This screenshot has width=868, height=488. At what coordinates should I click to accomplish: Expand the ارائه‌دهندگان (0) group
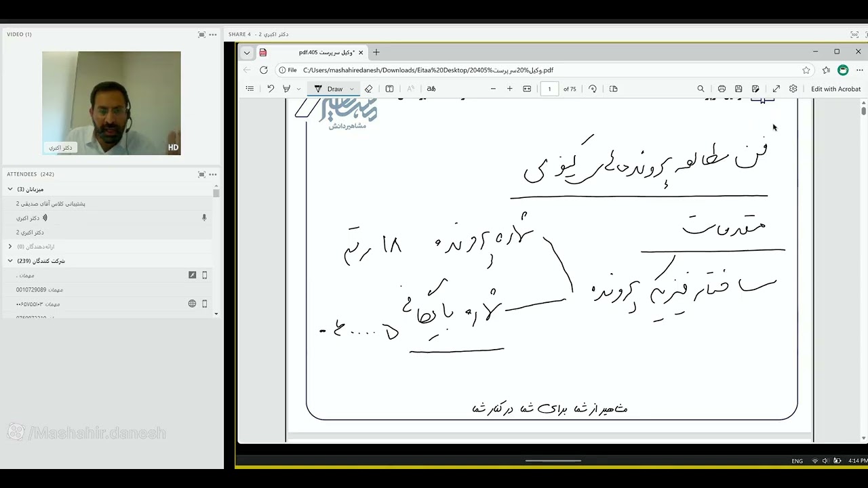click(10, 247)
